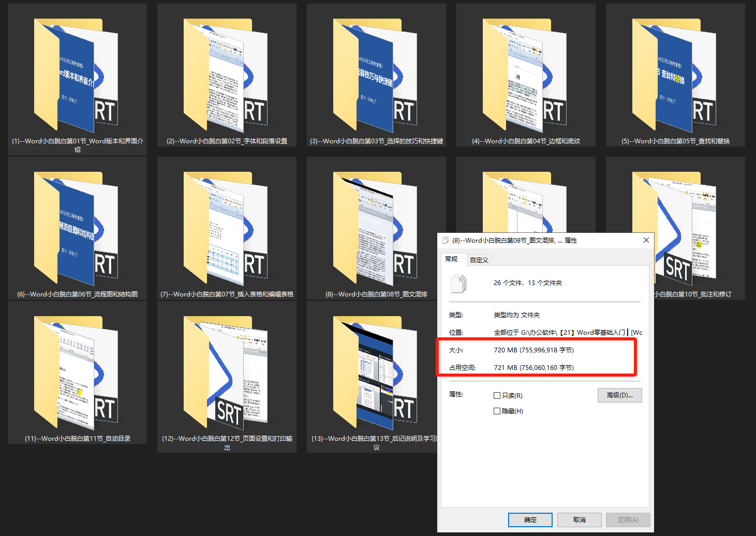Viewport: 756px width, 536px height.
Task: Select folder icon for 第10节 批注和修订
Action: (686, 228)
